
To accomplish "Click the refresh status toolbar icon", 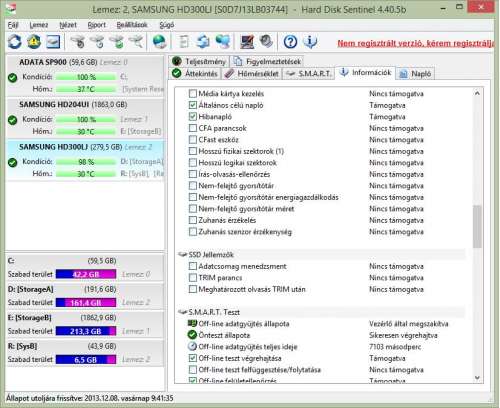I will click(15, 42).
